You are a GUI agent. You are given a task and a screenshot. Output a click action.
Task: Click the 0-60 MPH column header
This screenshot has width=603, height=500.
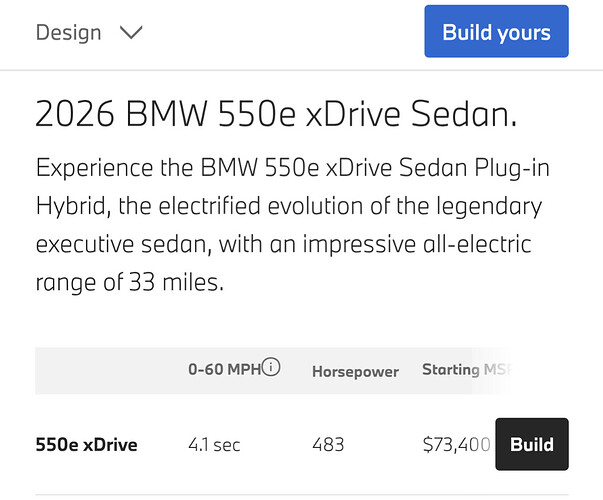pos(223,369)
